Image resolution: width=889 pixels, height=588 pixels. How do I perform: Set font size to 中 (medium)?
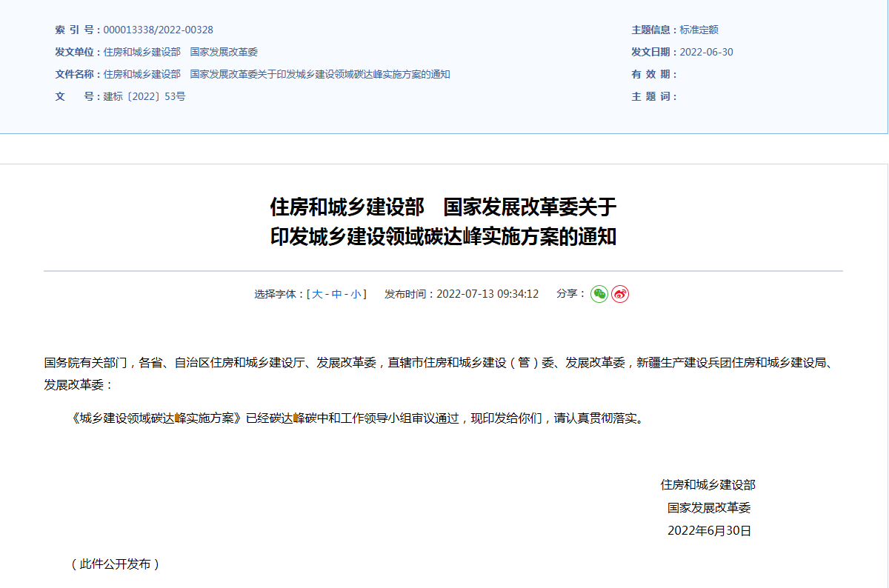337,294
